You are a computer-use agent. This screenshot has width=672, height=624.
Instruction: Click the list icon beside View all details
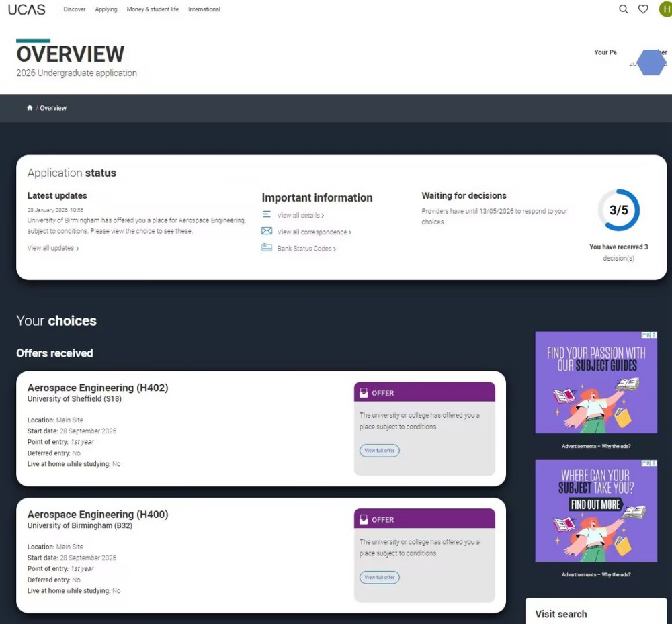click(x=267, y=214)
